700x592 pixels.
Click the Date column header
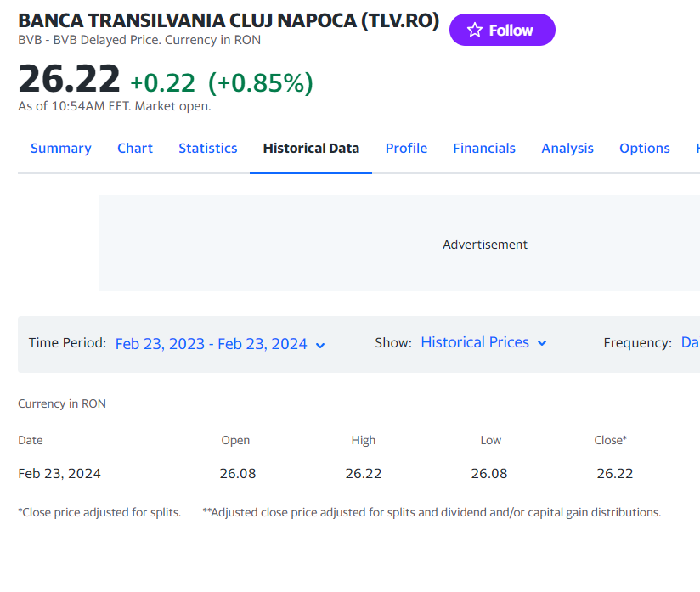pyautogui.click(x=31, y=440)
